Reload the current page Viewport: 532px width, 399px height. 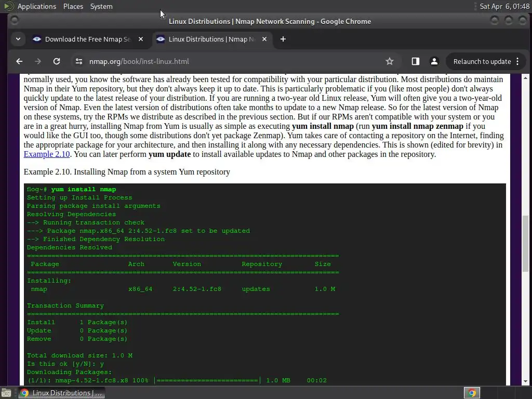57,61
